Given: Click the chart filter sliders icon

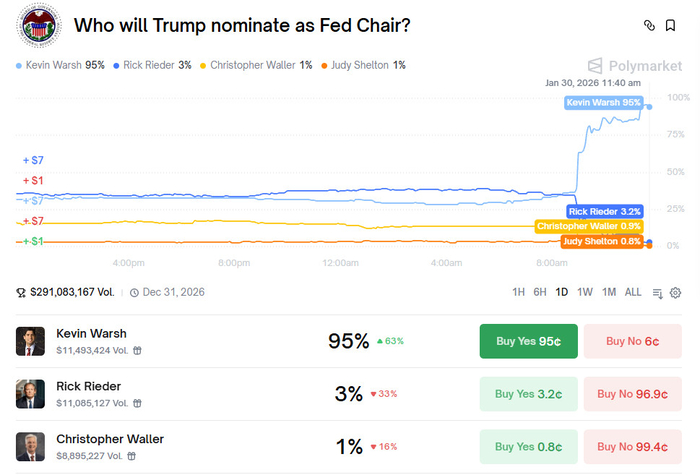Looking at the screenshot, I should (657, 293).
